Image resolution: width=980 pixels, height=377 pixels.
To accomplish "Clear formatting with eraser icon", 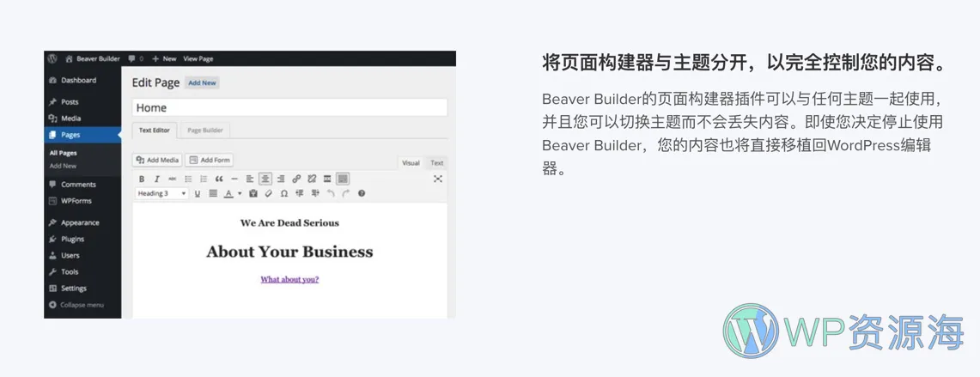I will click(269, 194).
